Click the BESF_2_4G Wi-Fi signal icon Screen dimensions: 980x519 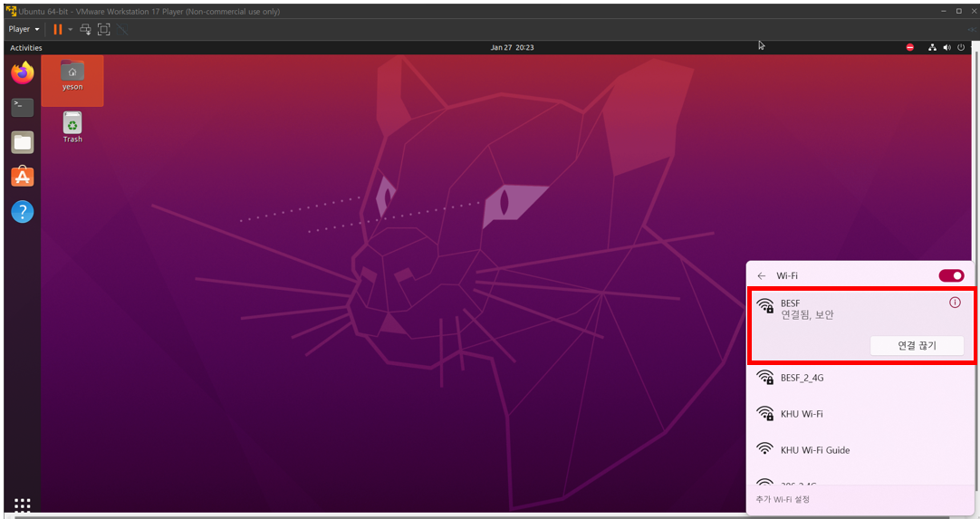click(765, 377)
